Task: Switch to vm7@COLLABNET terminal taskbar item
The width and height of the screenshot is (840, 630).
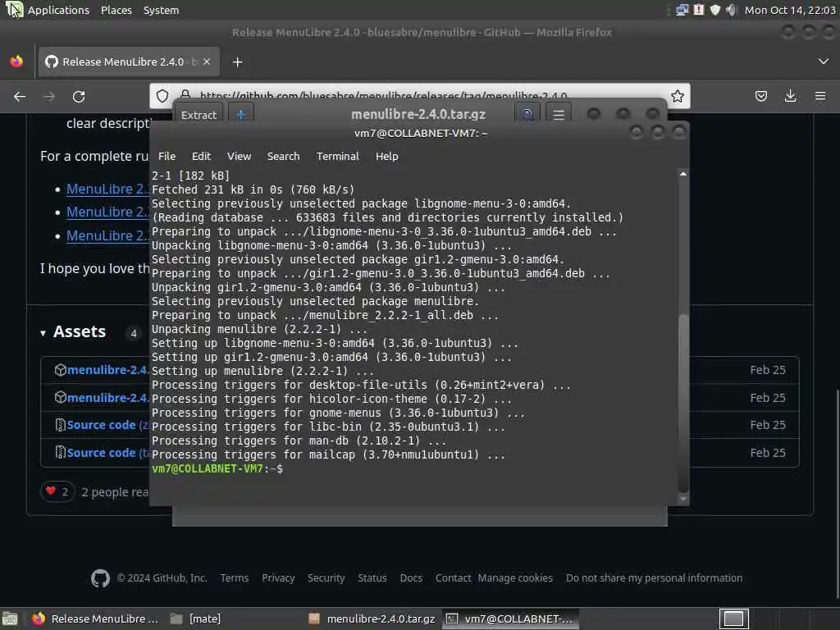Action: 510,619
